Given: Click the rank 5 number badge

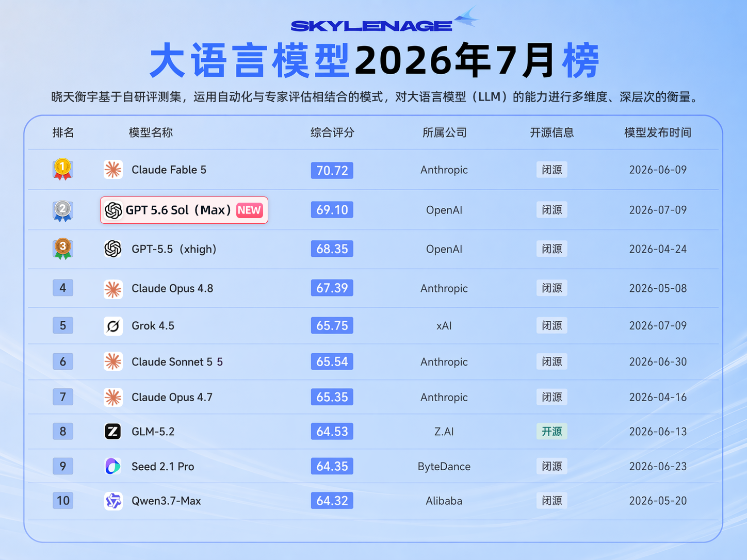Looking at the screenshot, I should click(x=63, y=325).
